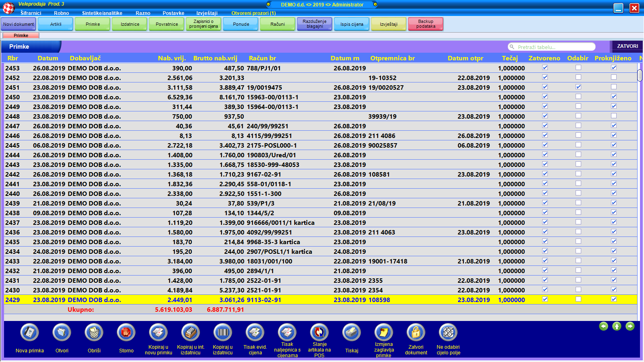
Task: Lock document with Zatvori dokument icon
Action: pos(416,333)
